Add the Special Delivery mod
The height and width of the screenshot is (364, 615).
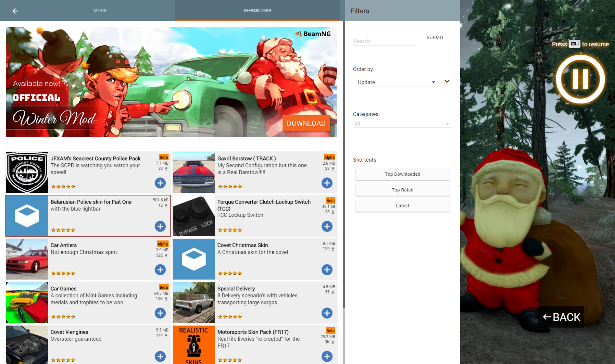point(327,313)
